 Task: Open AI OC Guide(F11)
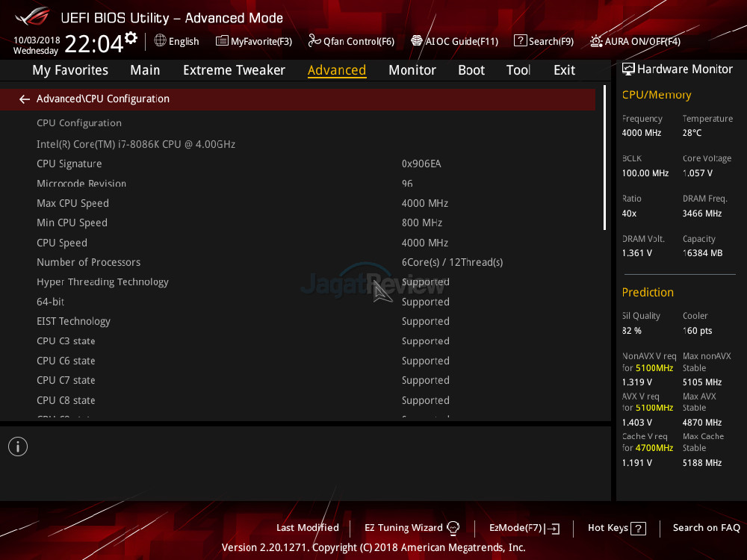(x=462, y=41)
